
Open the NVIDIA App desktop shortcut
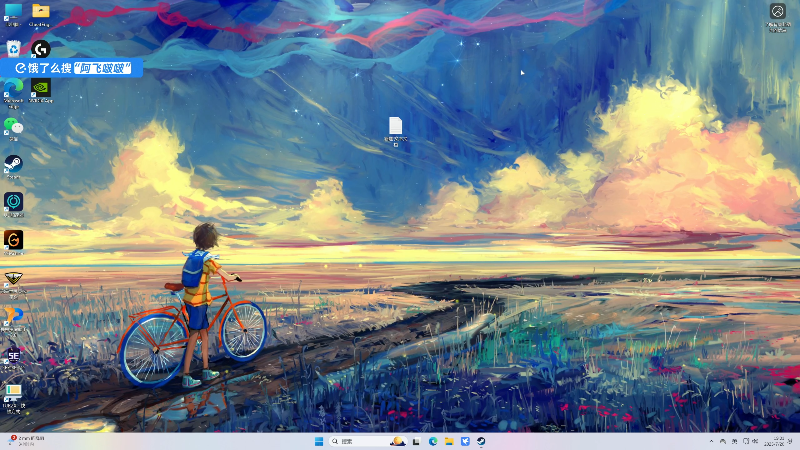41,90
